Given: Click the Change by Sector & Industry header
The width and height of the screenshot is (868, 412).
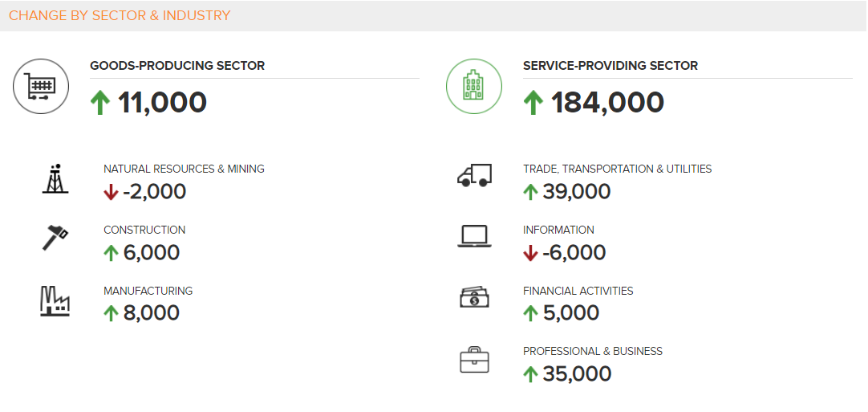Looking at the screenshot, I should [x=120, y=15].
